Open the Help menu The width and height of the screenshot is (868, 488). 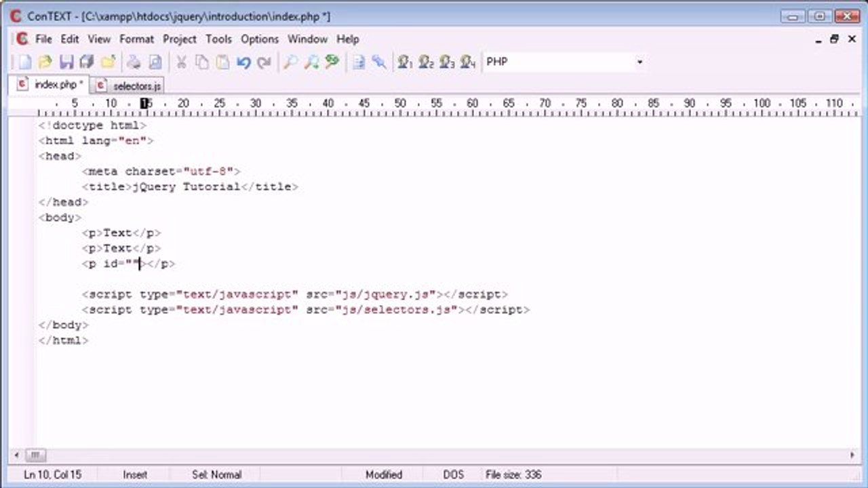[x=348, y=39]
